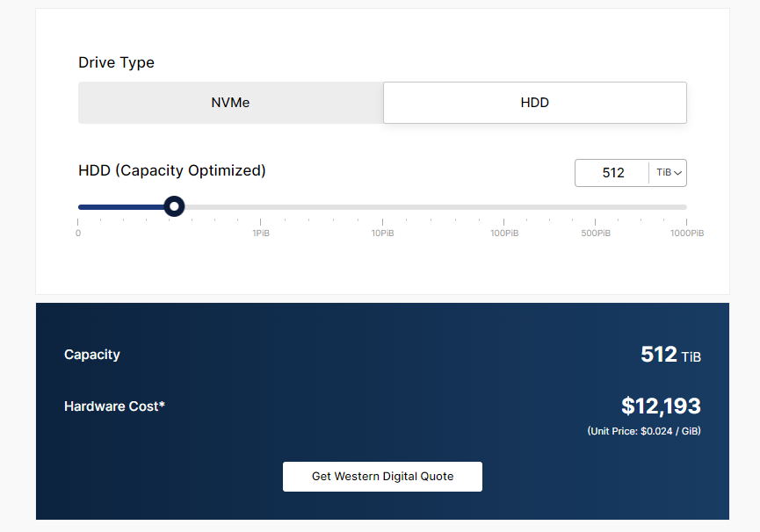
Task: Click the Get Western Digital Quote button
Action: (x=382, y=477)
